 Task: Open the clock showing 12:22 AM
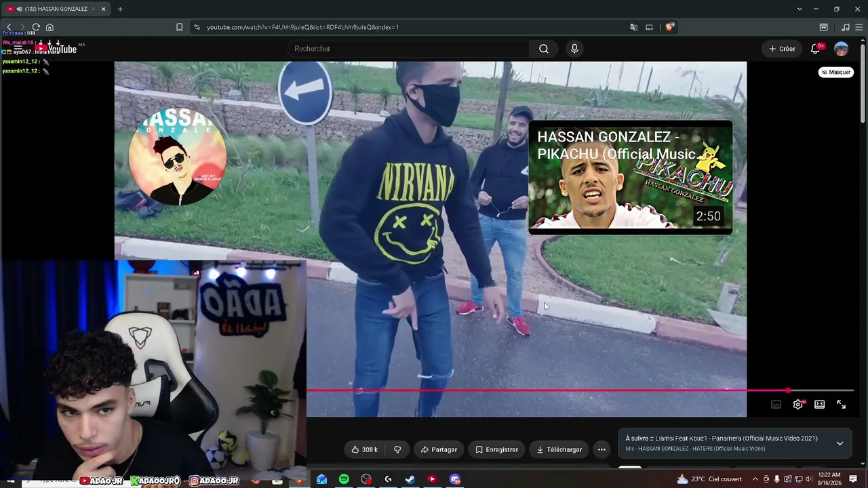(829, 479)
